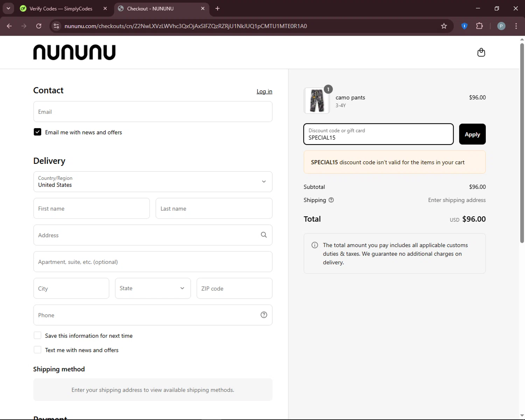This screenshot has width=525, height=420.
Task: Reload the checkout page
Action: click(38, 26)
